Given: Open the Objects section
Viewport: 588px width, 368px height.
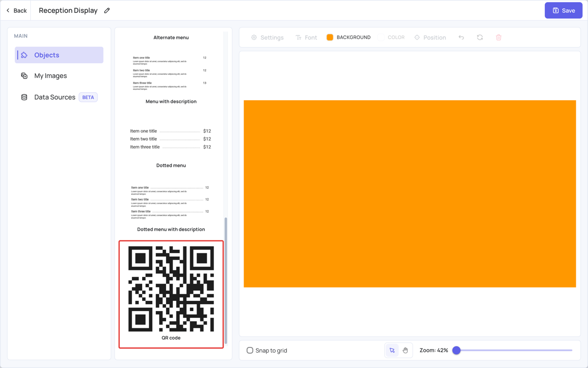Looking at the screenshot, I should click(59, 55).
